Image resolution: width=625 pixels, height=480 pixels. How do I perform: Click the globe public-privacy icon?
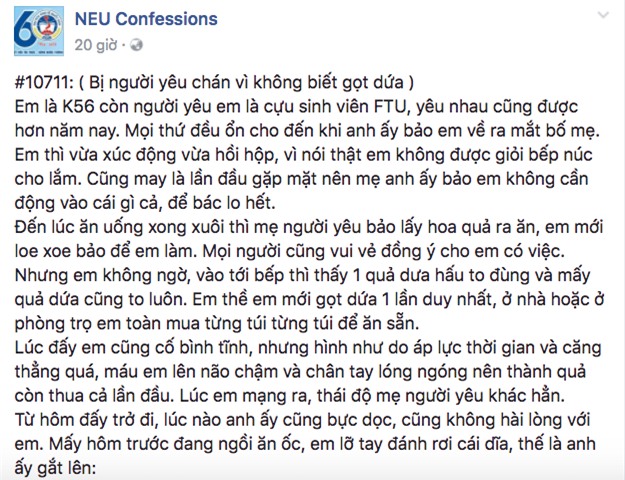pyautogui.click(x=135, y=45)
